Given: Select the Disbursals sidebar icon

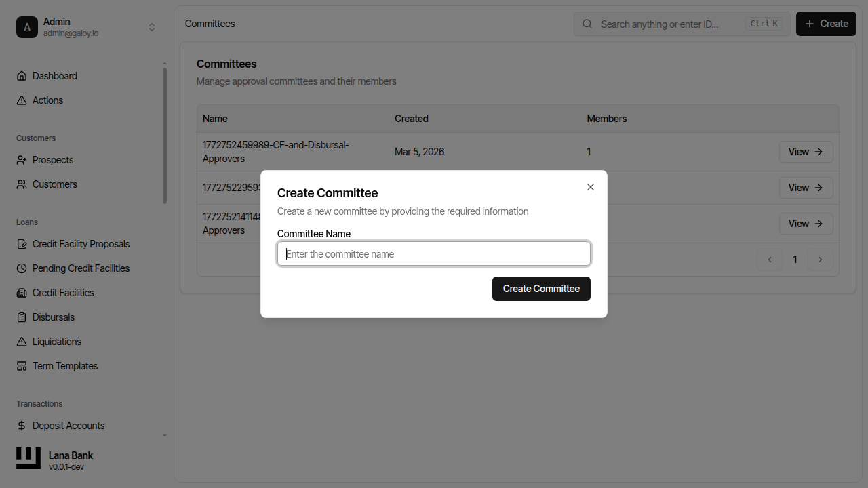Looking at the screenshot, I should (x=21, y=317).
